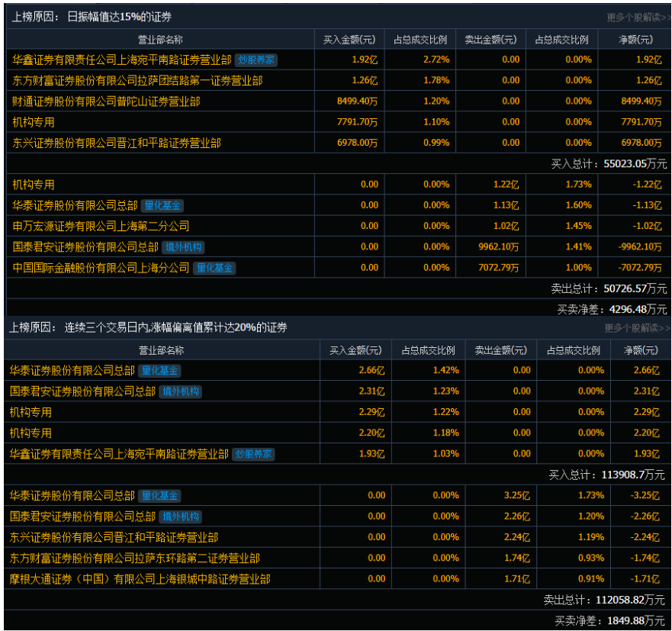672x631 pixels.
Task: Click 营业部名称 header in 涨幅偏离值 table
Action: (x=161, y=351)
